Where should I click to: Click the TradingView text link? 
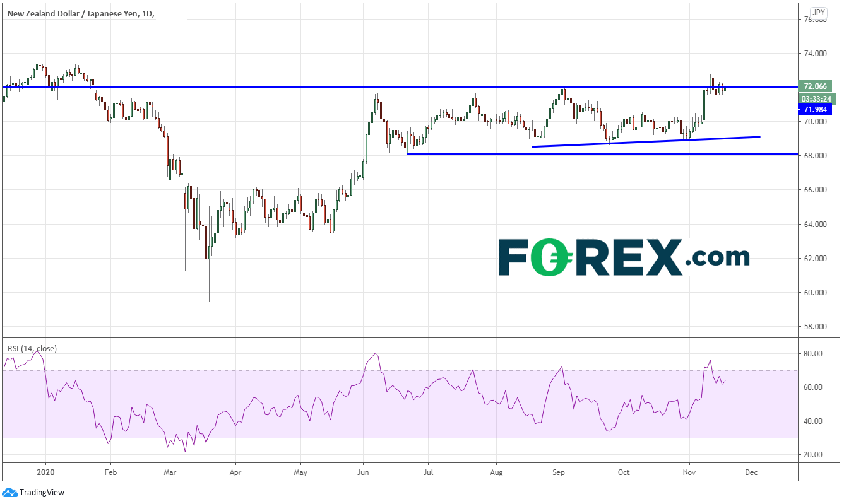coord(42,493)
